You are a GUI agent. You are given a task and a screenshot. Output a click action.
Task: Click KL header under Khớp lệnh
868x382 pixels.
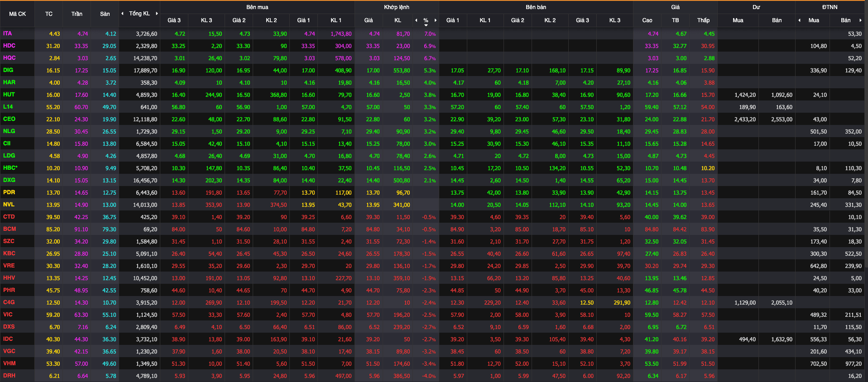pyautogui.click(x=398, y=20)
